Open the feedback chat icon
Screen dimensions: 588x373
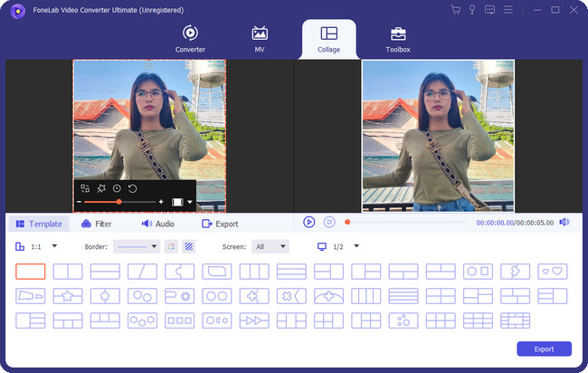coord(489,10)
